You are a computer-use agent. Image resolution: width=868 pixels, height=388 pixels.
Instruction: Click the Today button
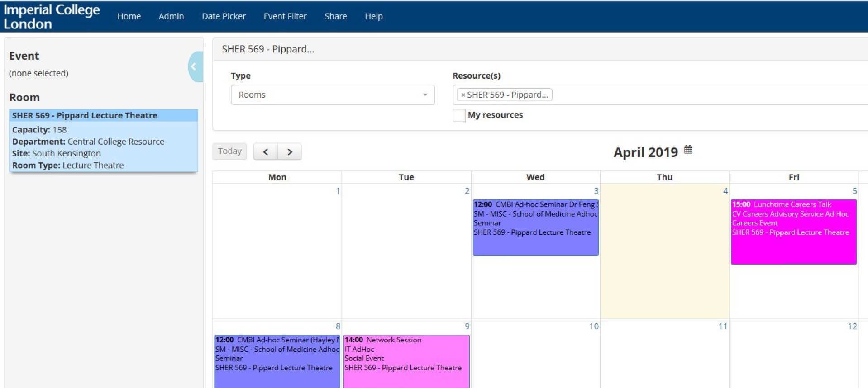tap(229, 151)
